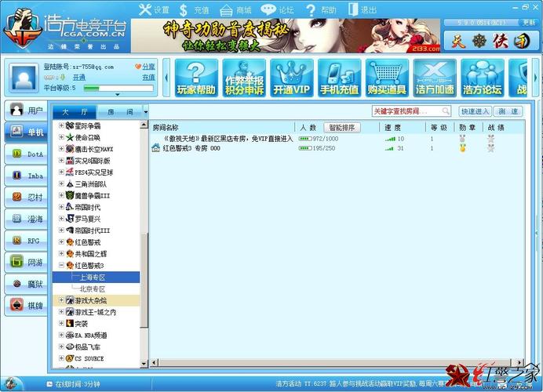Click the 玩家帮助 player help icon
The width and height of the screenshot is (543, 392).
coord(195,78)
